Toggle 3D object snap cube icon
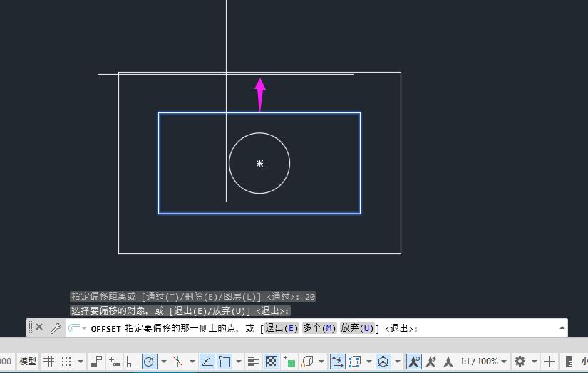Image resolution: width=588 pixels, height=373 pixels. point(307,362)
